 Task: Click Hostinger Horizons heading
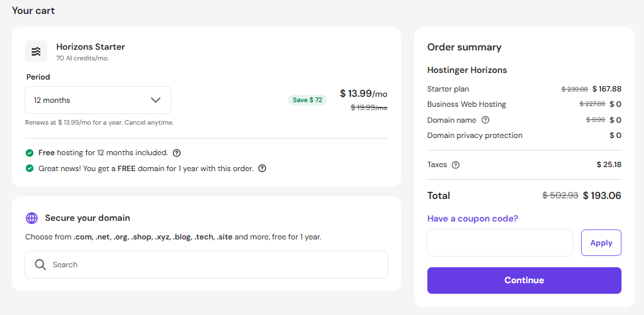point(467,70)
